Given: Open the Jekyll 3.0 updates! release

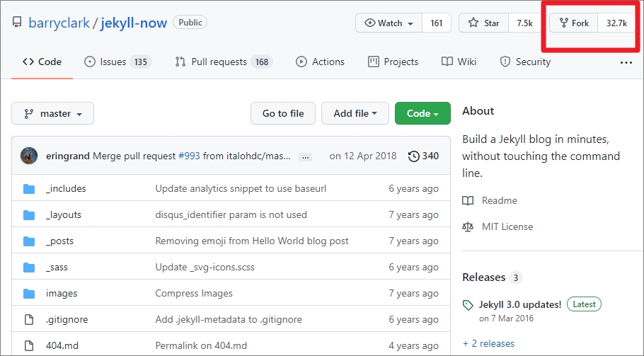Looking at the screenshot, I should click(x=520, y=304).
